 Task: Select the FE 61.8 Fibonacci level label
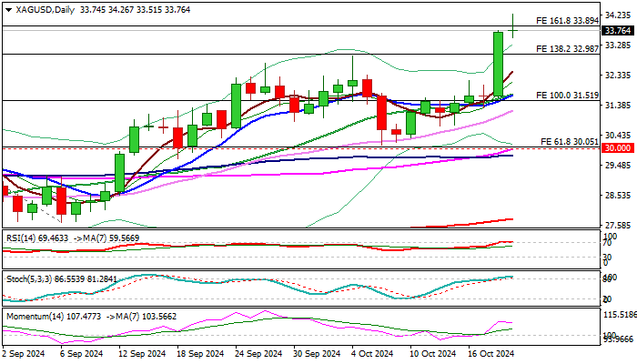(571, 142)
